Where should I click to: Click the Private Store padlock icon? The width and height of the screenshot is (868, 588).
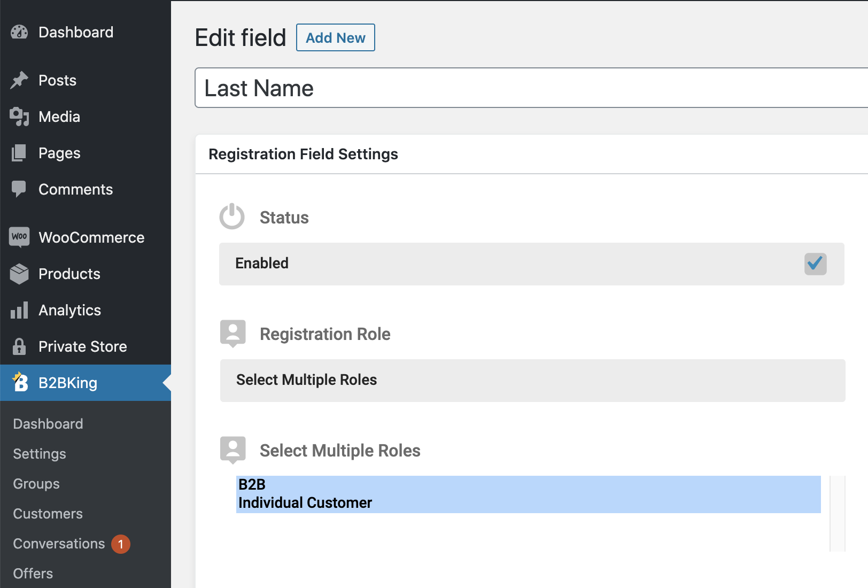click(19, 346)
